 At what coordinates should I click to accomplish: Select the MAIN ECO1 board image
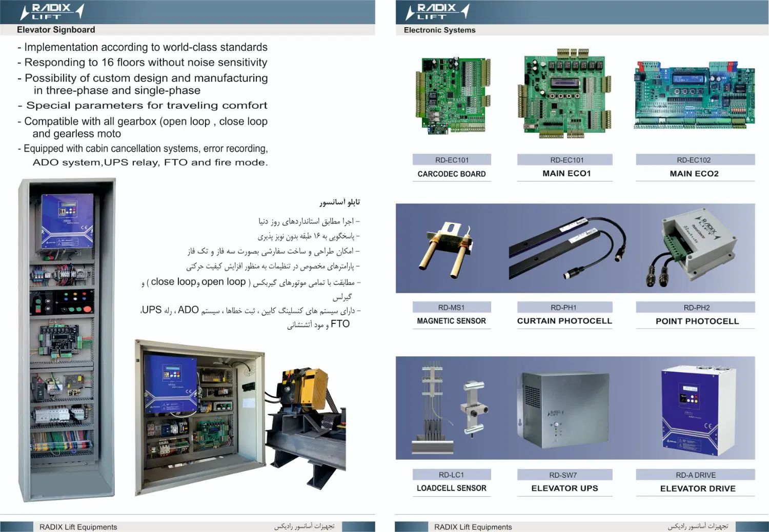pyautogui.click(x=567, y=94)
